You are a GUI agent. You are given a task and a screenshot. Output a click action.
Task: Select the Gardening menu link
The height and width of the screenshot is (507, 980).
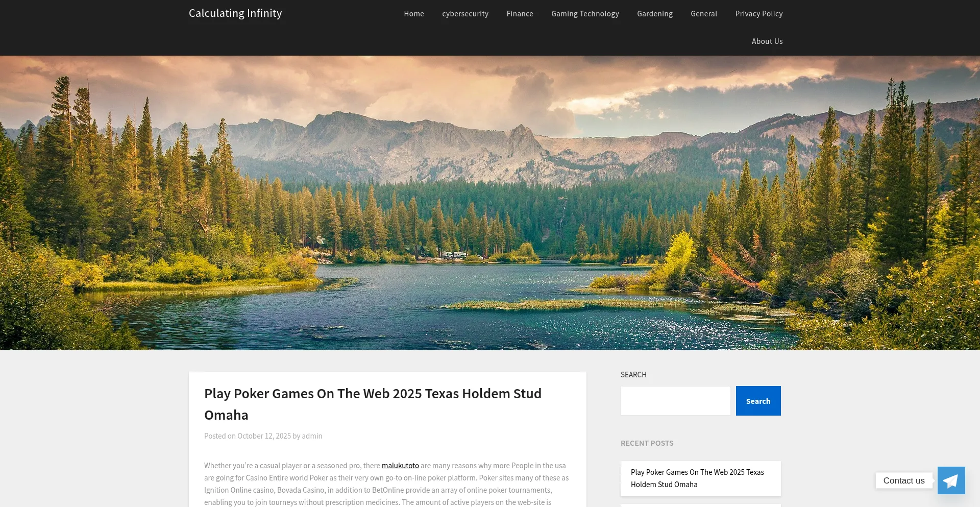pyautogui.click(x=655, y=14)
